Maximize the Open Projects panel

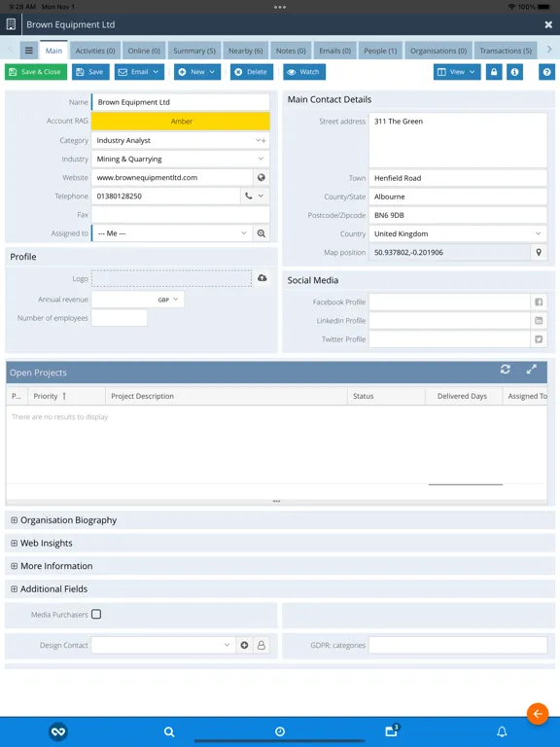(x=532, y=370)
